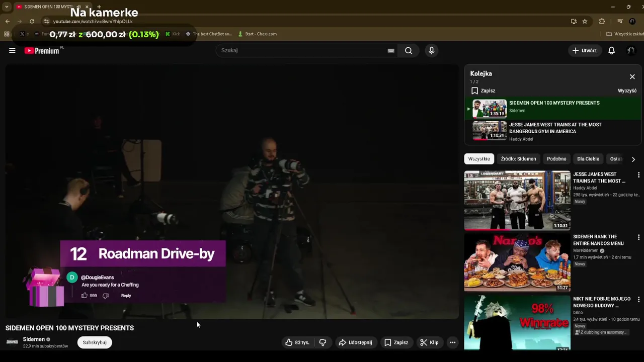Focus the Szukaj search field
Viewport: 644px width, 362px height.
pos(302,50)
